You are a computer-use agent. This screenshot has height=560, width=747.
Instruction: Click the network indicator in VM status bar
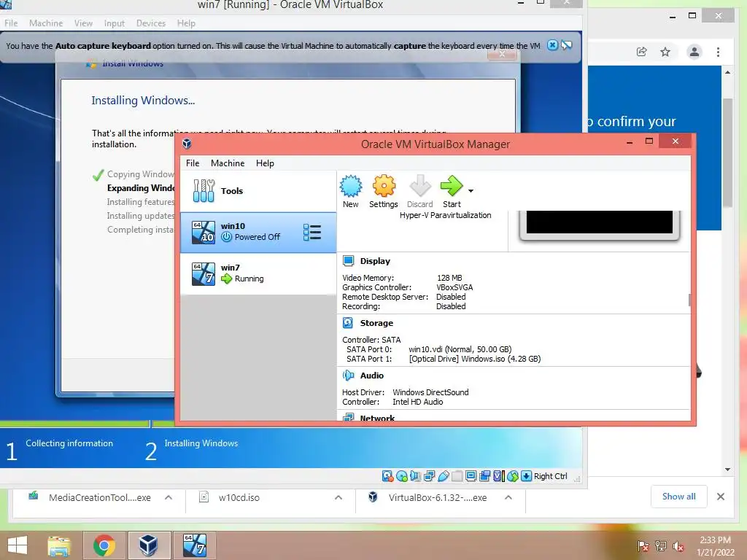(429, 476)
